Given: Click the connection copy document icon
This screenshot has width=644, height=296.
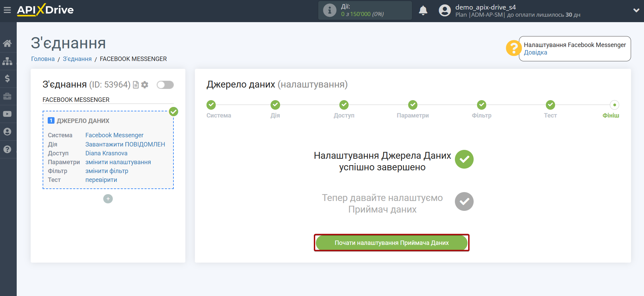Looking at the screenshot, I should click(136, 85).
